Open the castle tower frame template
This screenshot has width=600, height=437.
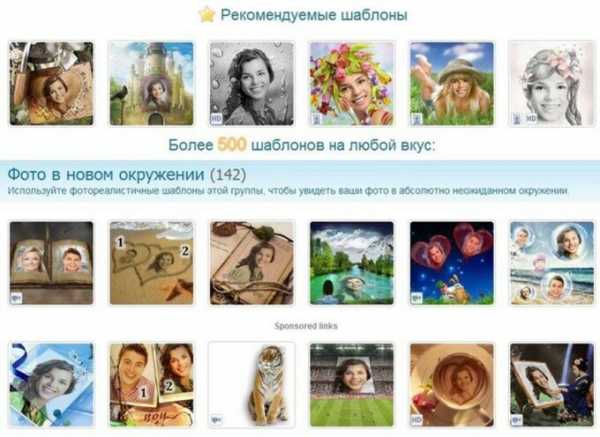coord(152,84)
